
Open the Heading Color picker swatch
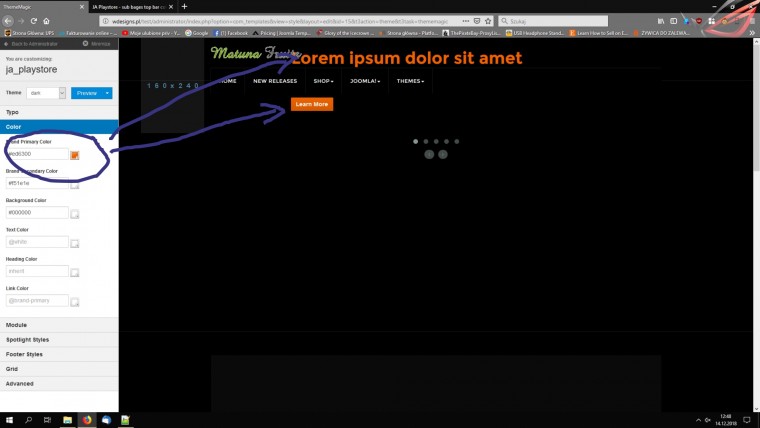(x=75, y=272)
